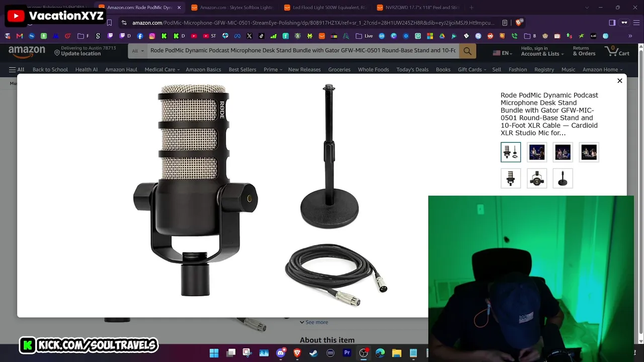Switch to the Skytex Softbox Lighting tab

231,8
